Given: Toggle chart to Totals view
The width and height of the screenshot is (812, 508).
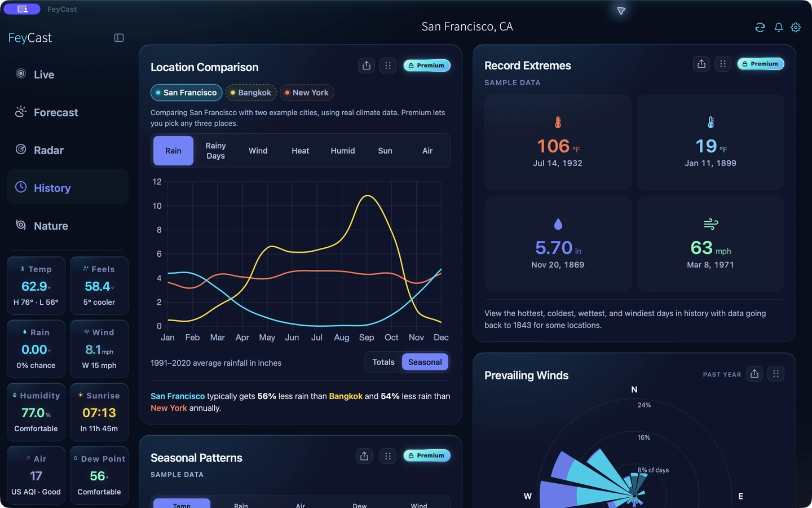Looking at the screenshot, I should [383, 362].
